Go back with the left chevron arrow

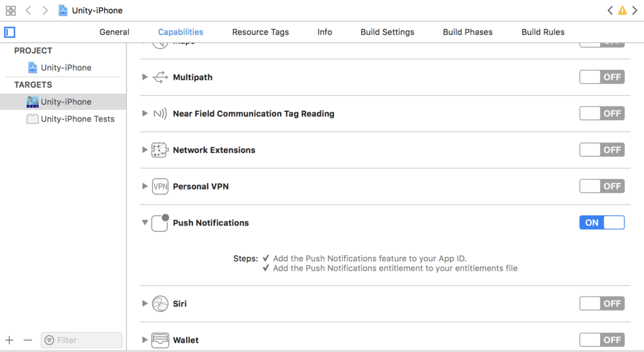[x=28, y=10]
